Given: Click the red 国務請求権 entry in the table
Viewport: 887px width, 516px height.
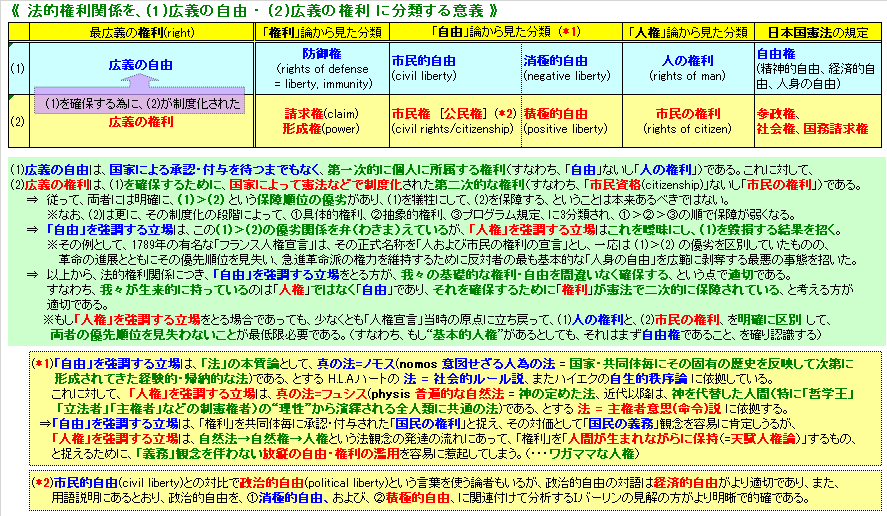Looking at the screenshot, I should pos(836,128).
